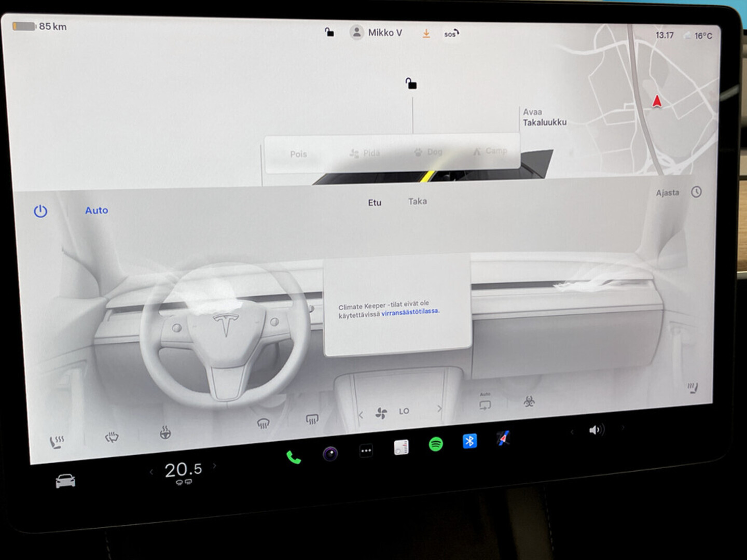Open the all apps tray with three dots
This screenshot has height=560, width=747.
[365, 450]
